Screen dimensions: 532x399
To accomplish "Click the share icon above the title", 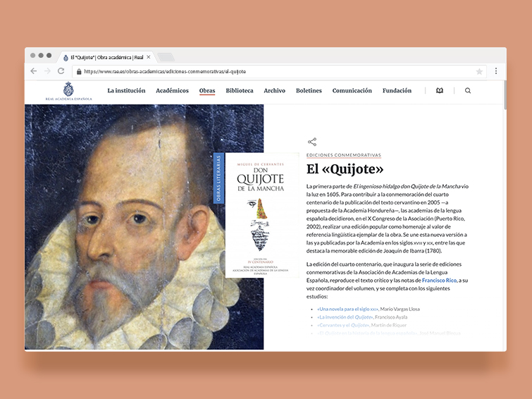I will click(312, 142).
